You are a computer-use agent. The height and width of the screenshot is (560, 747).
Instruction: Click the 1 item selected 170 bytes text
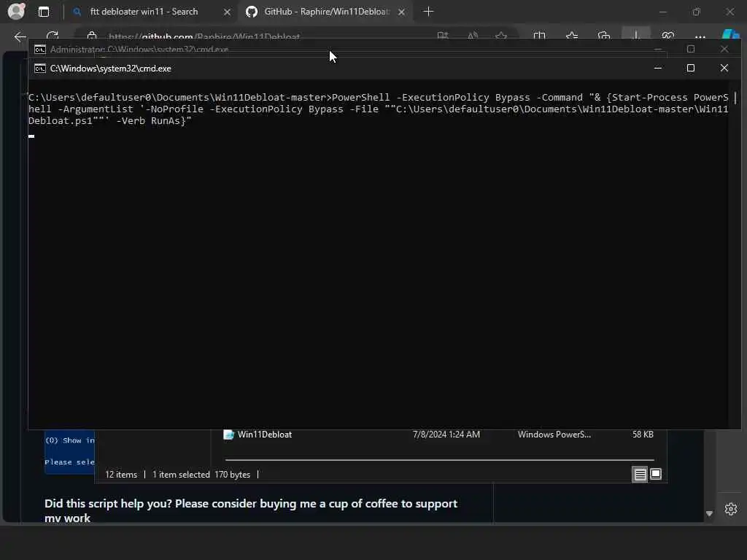tap(201, 474)
